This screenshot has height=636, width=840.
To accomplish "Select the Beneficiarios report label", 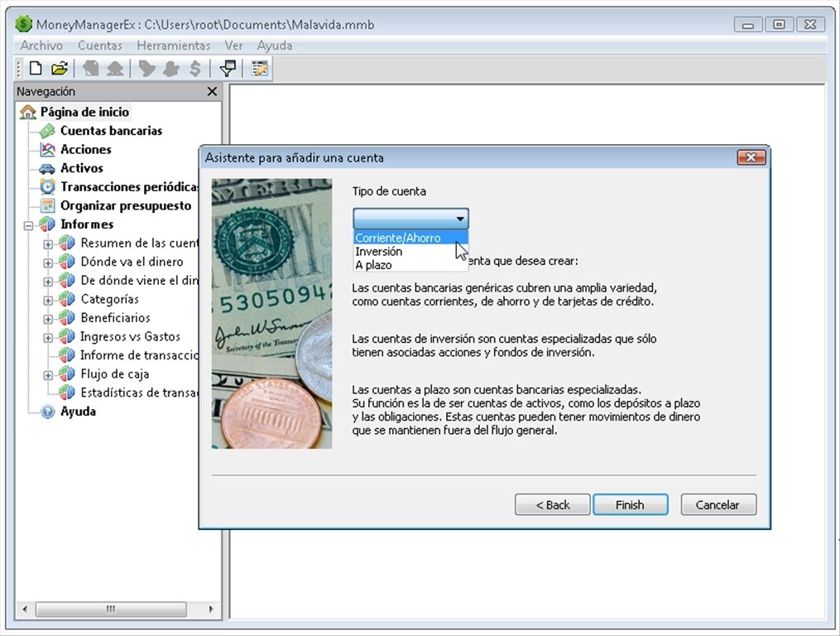I will point(115,318).
